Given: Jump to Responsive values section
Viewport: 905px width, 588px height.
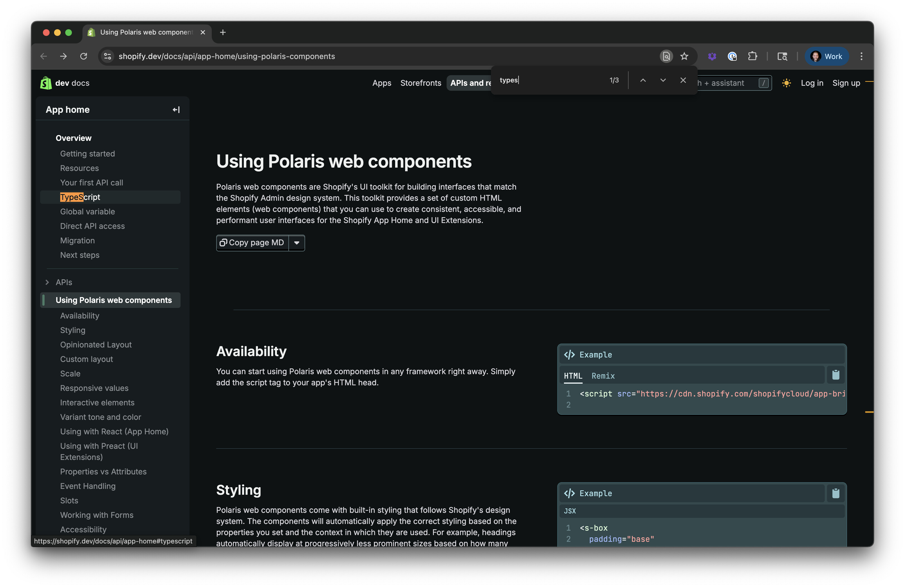Looking at the screenshot, I should click(94, 388).
